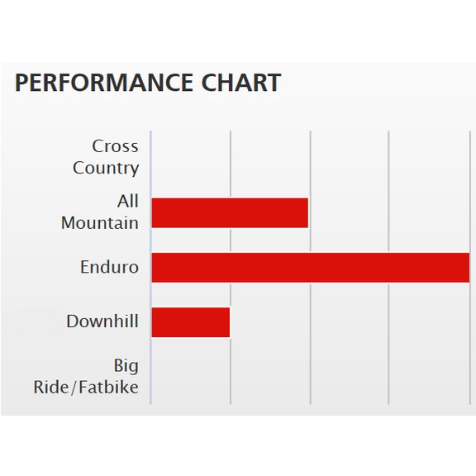The height and width of the screenshot is (476, 476).
Task: Click the word CHART in the title
Action: click(241, 83)
